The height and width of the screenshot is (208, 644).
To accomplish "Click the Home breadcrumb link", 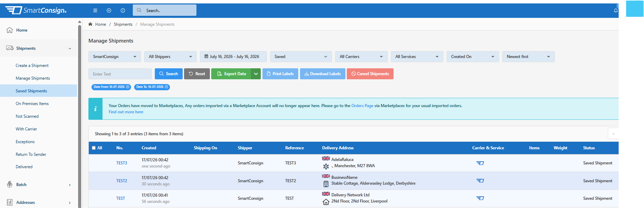I will click(100, 24).
